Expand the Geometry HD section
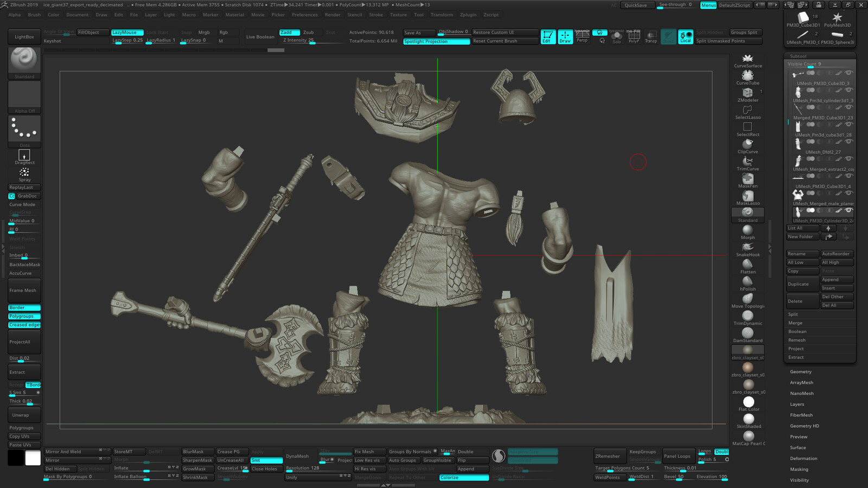Screen dimensions: 868x488 pos(805,426)
